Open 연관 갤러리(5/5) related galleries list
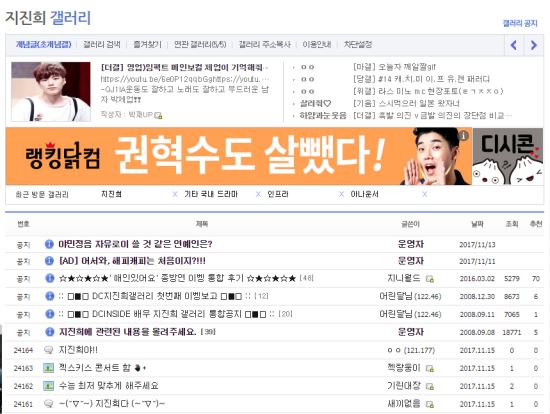The image size is (550, 414). pyautogui.click(x=200, y=45)
